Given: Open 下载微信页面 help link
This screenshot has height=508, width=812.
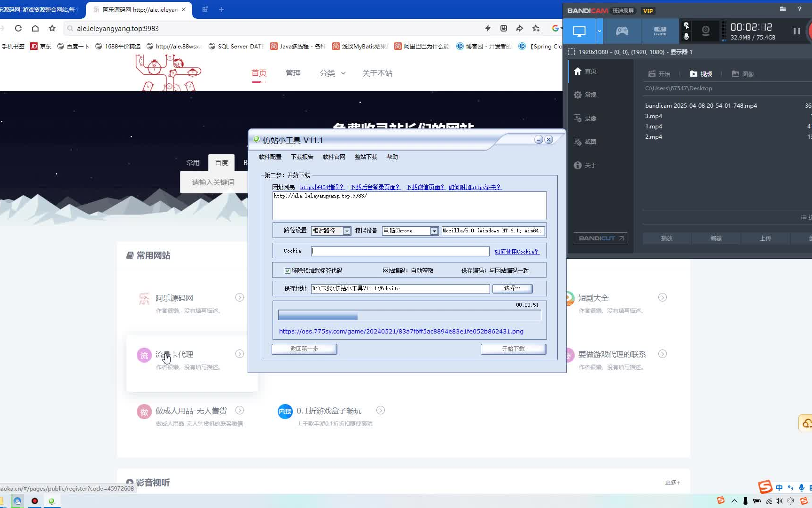Looking at the screenshot, I should click(425, 187).
